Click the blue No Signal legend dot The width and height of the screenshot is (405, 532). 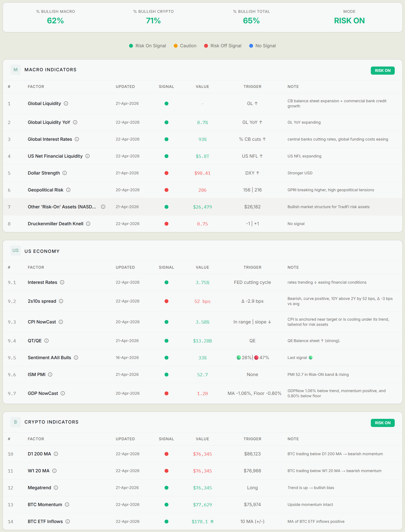tap(251, 46)
